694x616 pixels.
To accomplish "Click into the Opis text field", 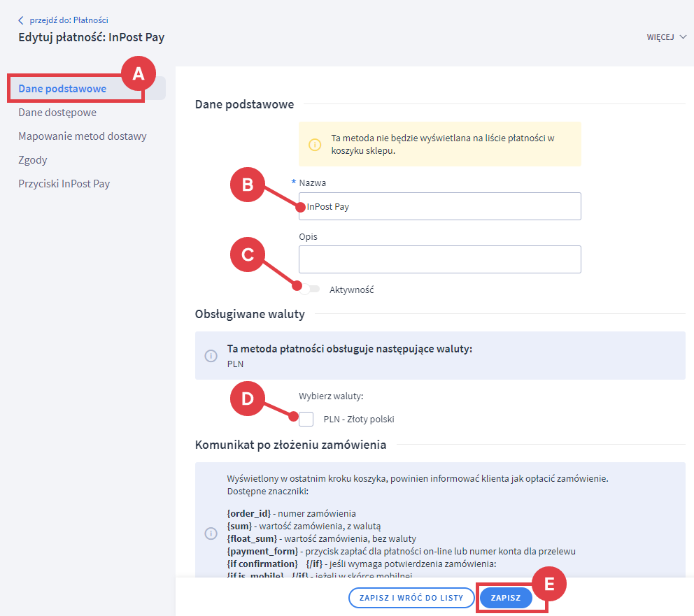I will [439, 259].
